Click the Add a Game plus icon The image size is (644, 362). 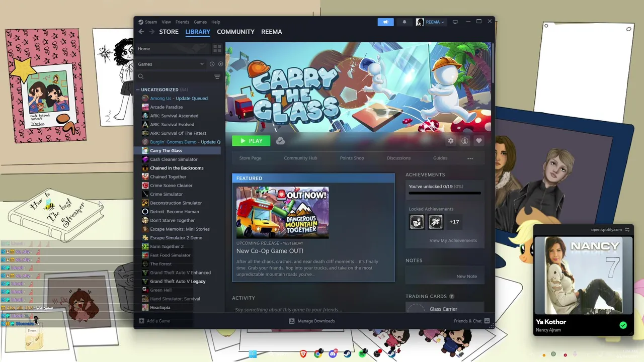tap(141, 321)
